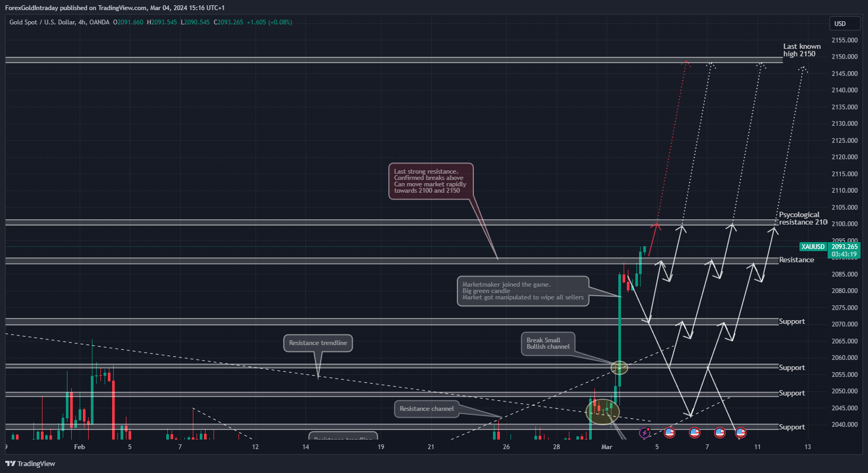The height and width of the screenshot is (473, 868).
Task: Click the ForexGoldIntraday author name
Action: pyautogui.click(x=31, y=8)
